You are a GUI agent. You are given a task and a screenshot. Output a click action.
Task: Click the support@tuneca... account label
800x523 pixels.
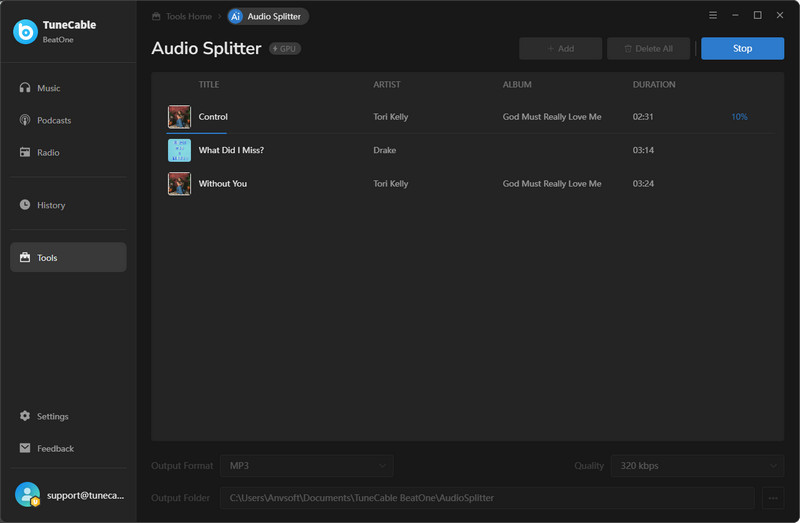(85, 495)
